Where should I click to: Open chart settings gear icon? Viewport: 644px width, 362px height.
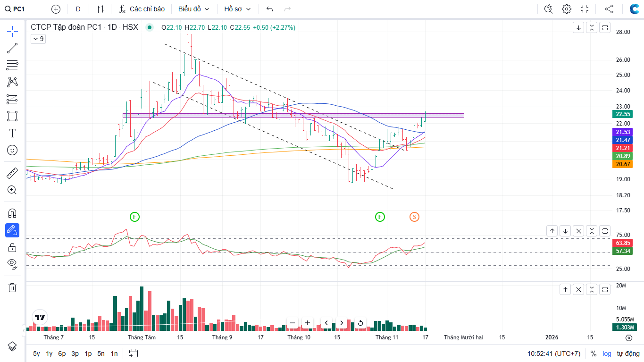[567, 9]
